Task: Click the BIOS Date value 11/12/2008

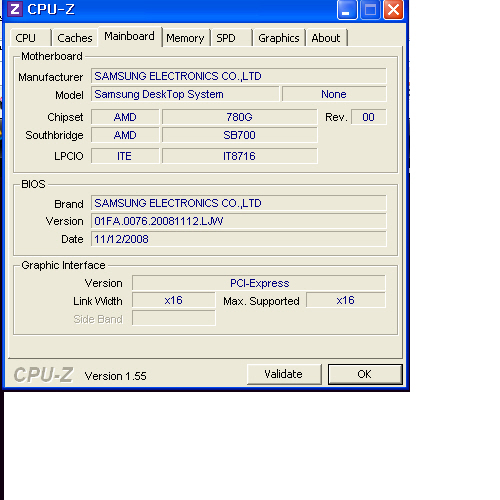Action: coord(239,239)
